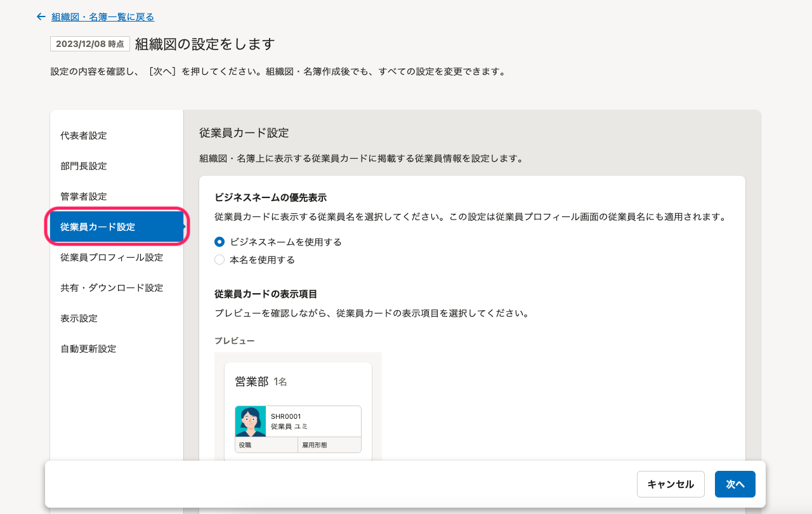Viewport: 812px width, 514px height.
Task: Open 部門長設定 in the sidebar
Action: [84, 166]
